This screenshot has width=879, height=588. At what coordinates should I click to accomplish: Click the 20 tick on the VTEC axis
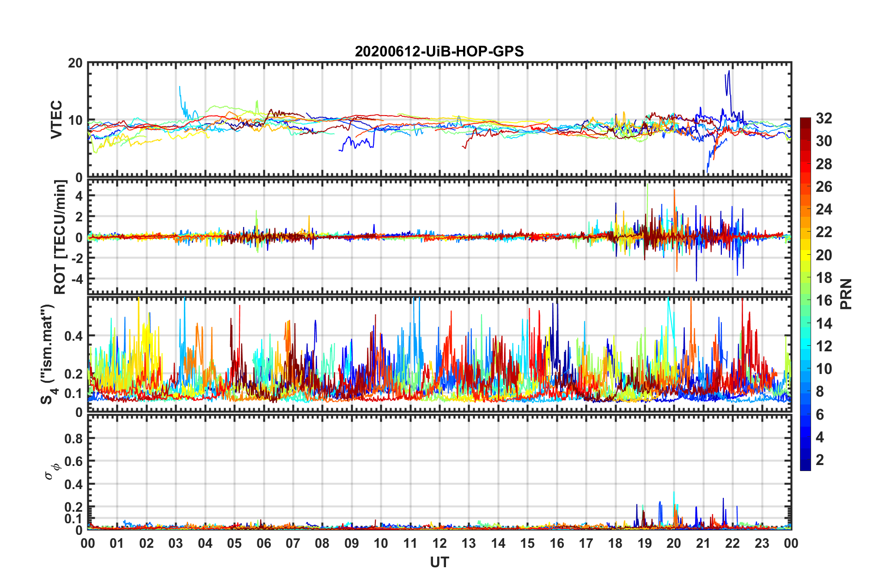[75, 63]
